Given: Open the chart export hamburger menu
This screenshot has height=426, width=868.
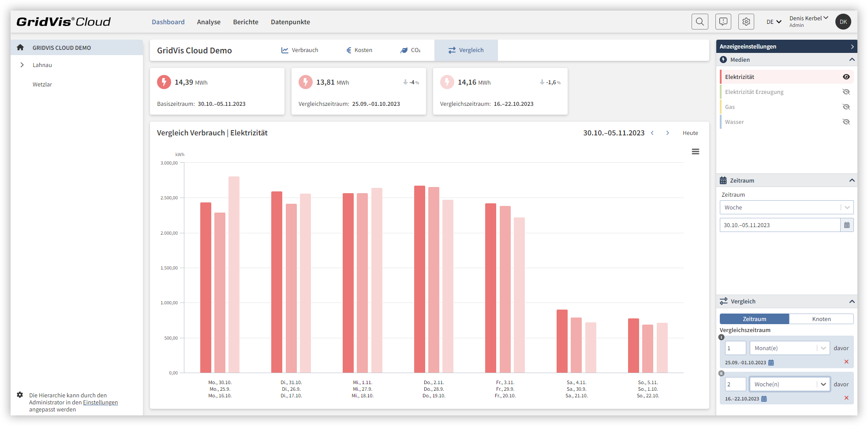Looking at the screenshot, I should click(x=696, y=151).
